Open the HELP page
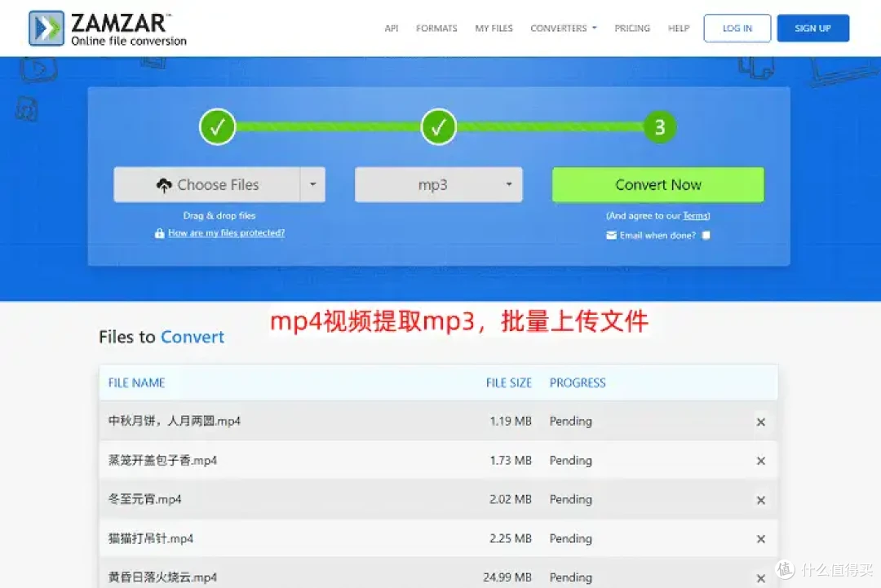 click(x=679, y=28)
